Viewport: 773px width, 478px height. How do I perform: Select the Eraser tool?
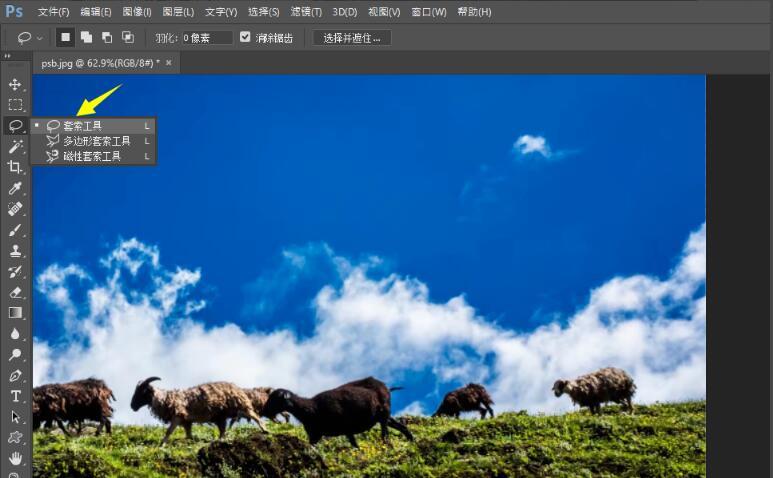[15, 292]
